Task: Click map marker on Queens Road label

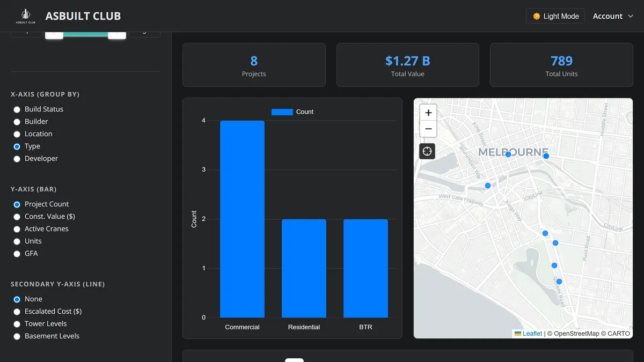Action: click(x=559, y=282)
